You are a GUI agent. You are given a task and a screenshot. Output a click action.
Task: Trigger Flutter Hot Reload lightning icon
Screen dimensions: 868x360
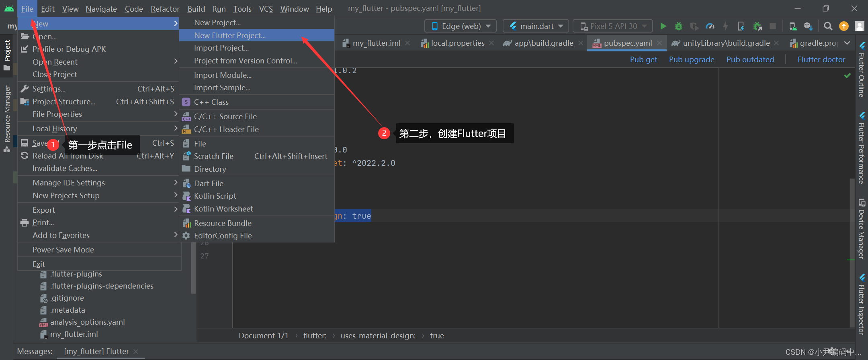(725, 26)
